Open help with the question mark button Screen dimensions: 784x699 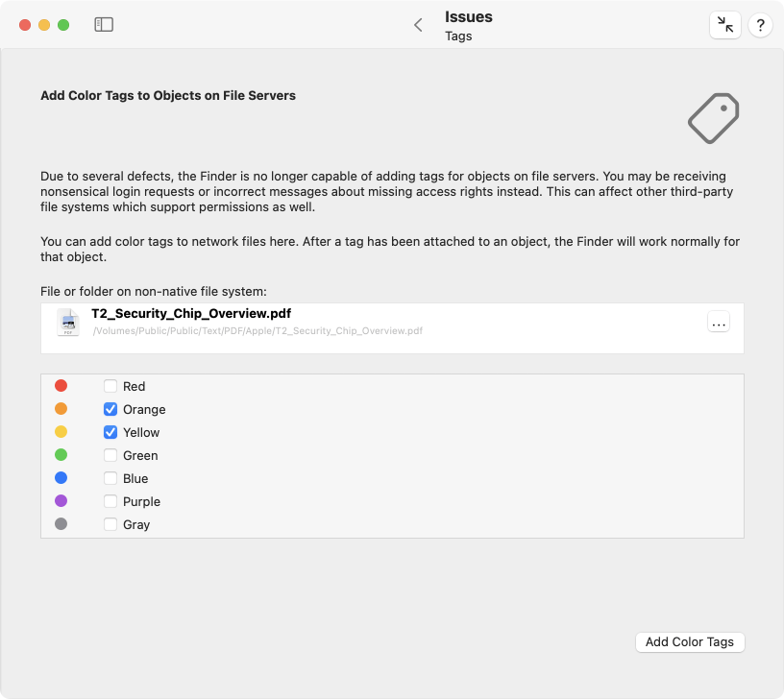click(x=760, y=24)
